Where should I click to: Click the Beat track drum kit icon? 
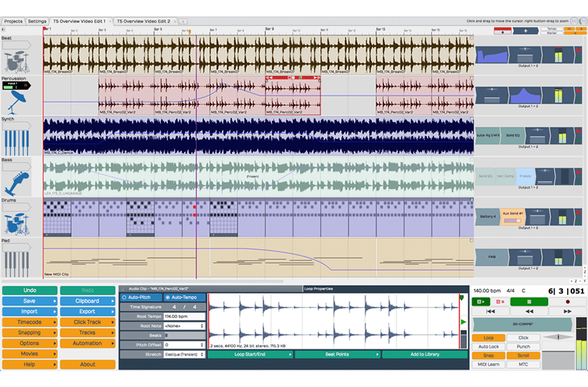[15, 61]
